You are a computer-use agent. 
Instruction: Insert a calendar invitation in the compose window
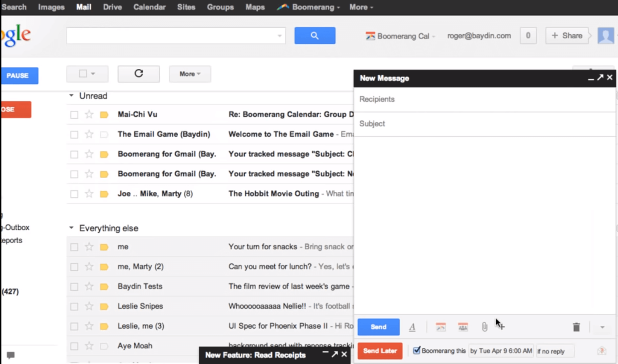(462, 327)
